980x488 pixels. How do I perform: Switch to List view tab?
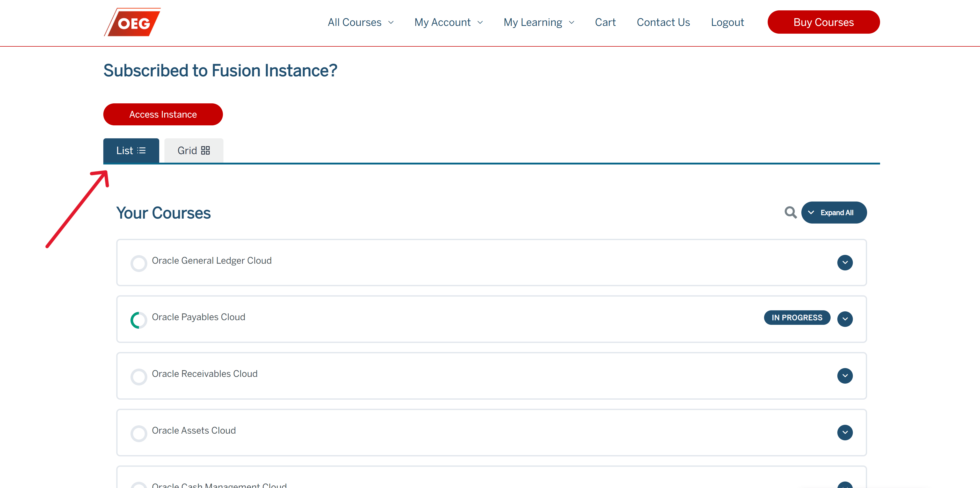click(131, 151)
